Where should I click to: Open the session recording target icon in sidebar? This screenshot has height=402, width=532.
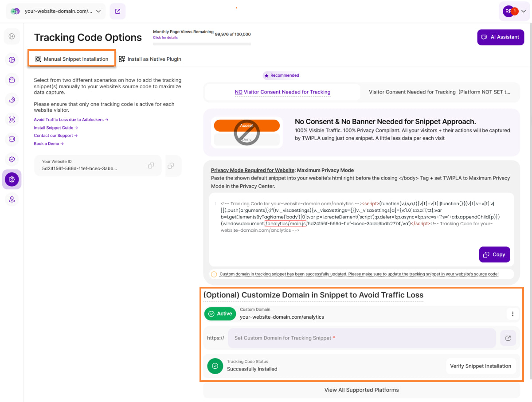point(12,120)
